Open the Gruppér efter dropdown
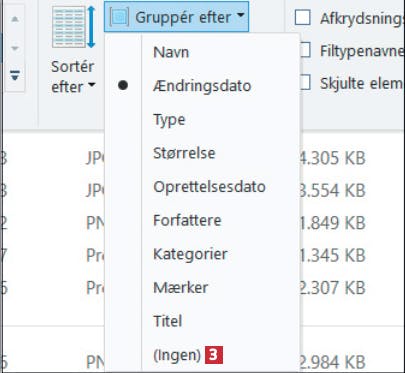Image resolution: width=405 pixels, height=373 pixels. [176, 17]
